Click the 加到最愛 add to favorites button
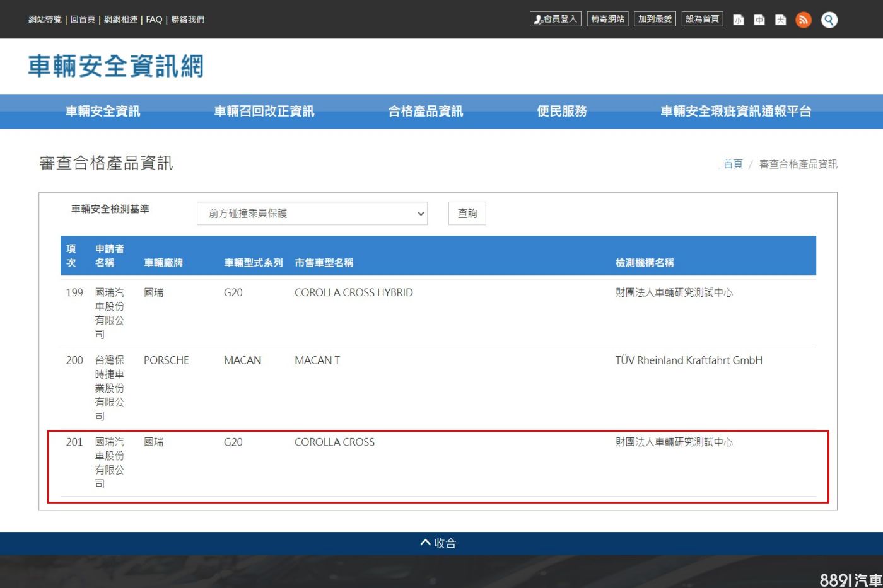 [655, 19]
